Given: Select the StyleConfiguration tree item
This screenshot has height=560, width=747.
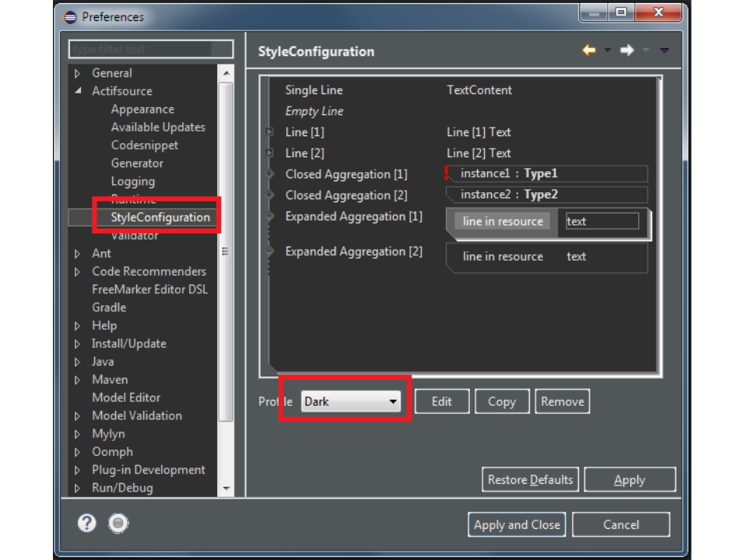Looking at the screenshot, I should click(x=160, y=217).
